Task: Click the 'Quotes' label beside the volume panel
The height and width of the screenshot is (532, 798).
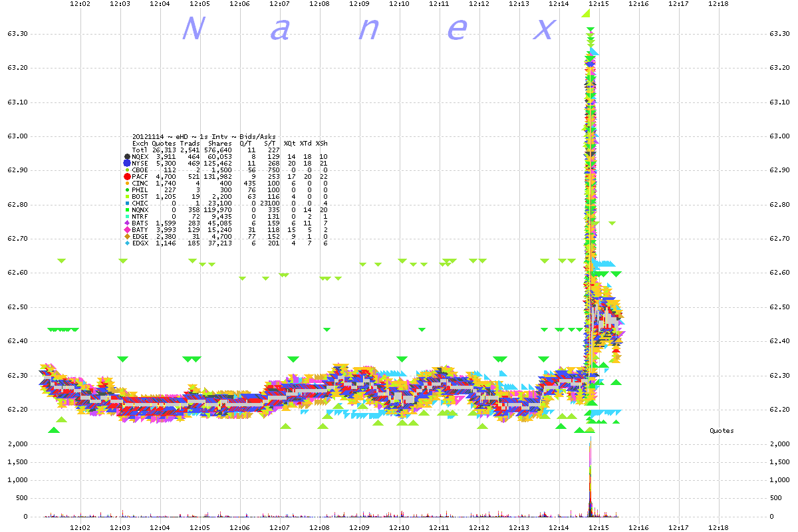Action: (722, 431)
